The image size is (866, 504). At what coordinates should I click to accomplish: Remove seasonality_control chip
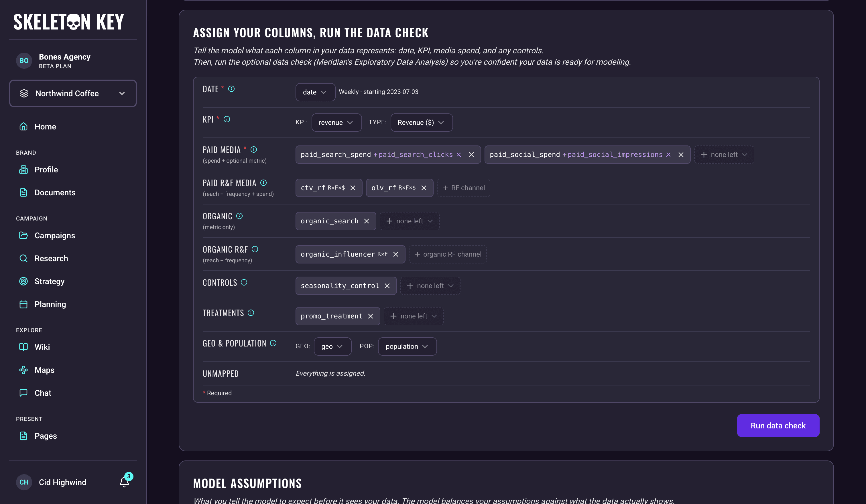point(387,286)
